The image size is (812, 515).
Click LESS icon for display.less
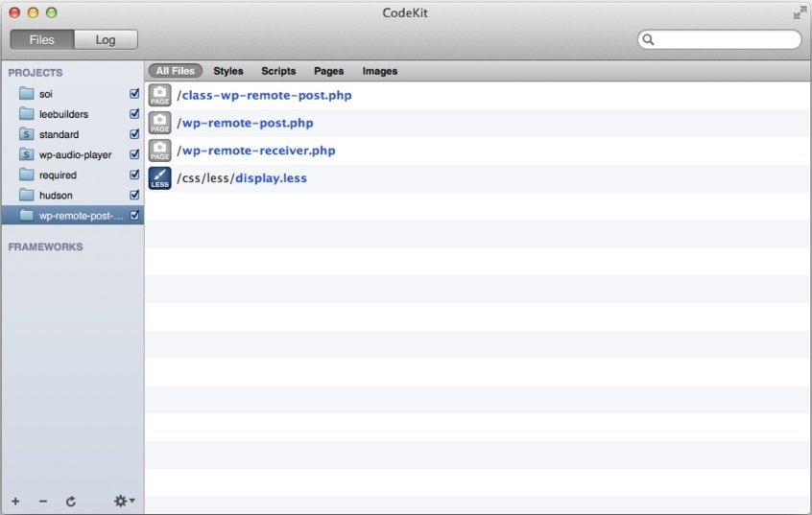159,178
